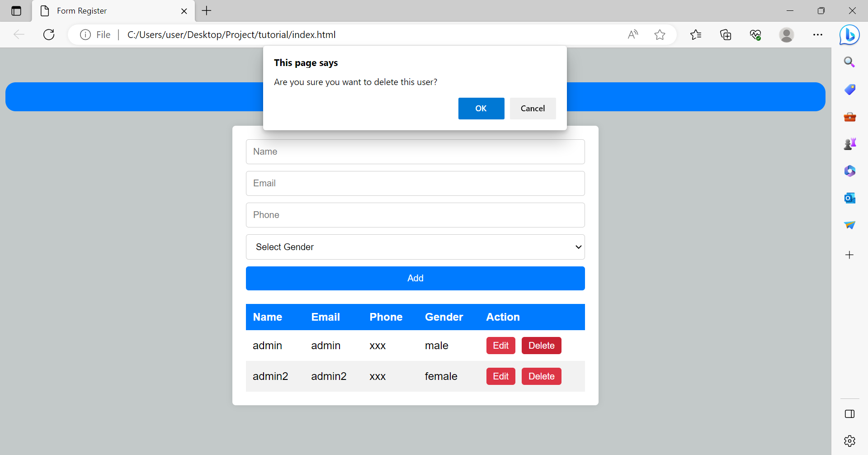Open the Games sidebar panel
This screenshot has height=455, width=868.
tap(849, 143)
